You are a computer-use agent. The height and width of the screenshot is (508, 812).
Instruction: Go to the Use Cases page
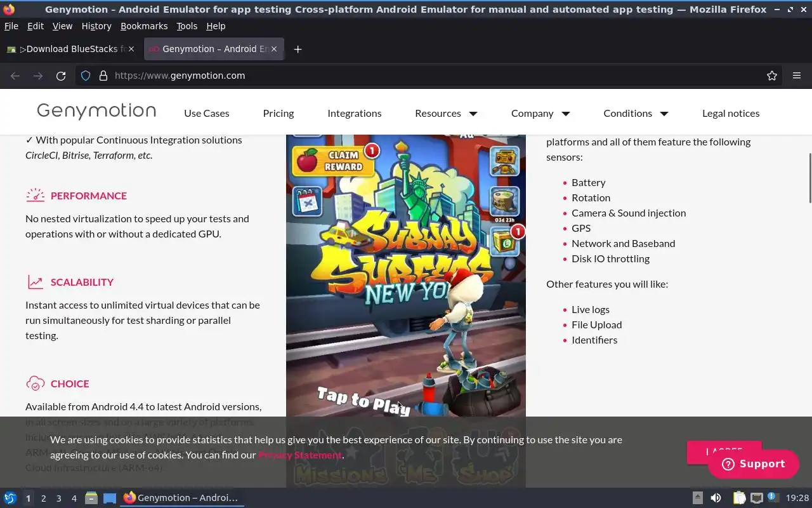(207, 113)
